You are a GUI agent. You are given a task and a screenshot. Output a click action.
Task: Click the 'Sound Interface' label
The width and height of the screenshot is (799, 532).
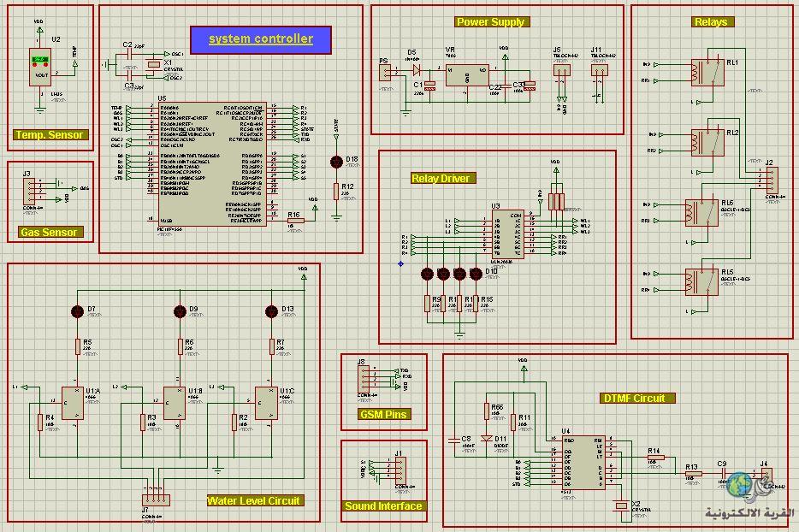pos(384,506)
